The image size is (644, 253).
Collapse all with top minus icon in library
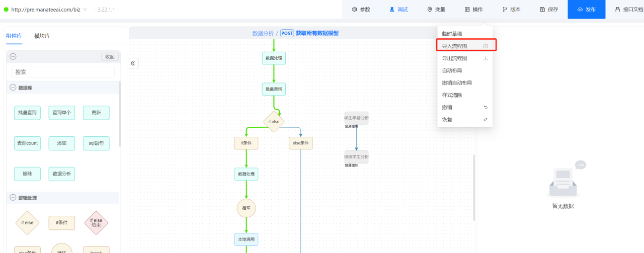13,57
